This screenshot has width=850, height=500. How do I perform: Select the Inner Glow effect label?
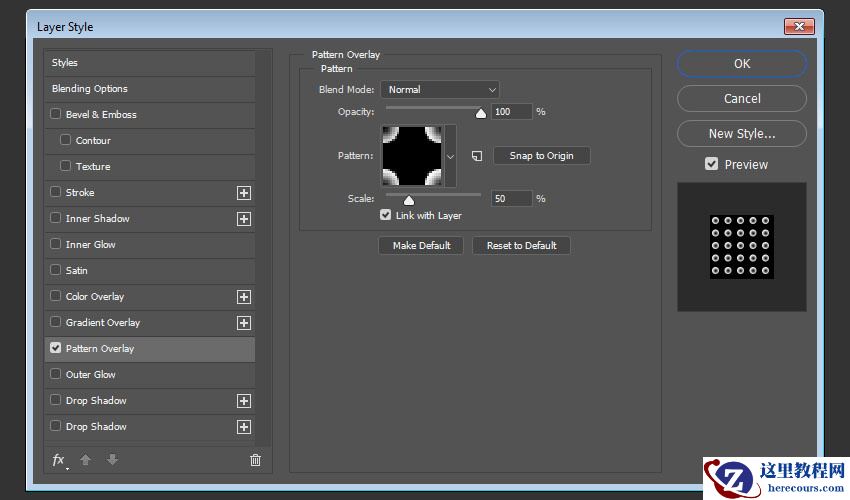(91, 245)
